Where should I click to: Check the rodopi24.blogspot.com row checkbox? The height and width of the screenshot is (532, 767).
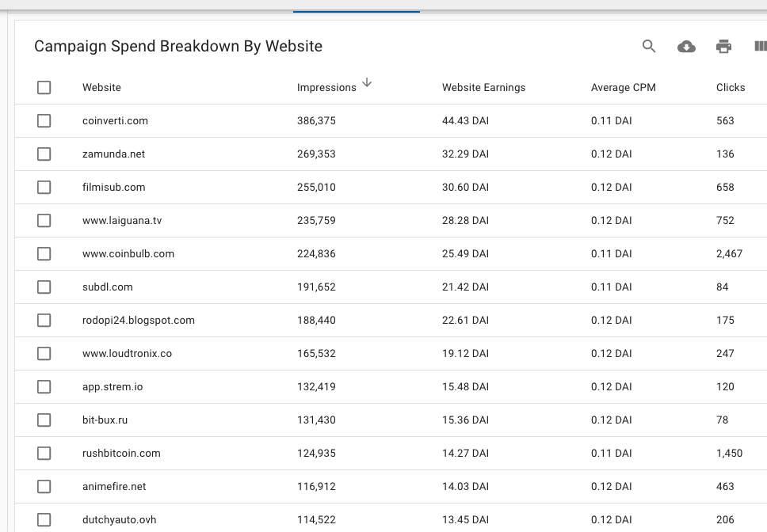[x=44, y=320]
